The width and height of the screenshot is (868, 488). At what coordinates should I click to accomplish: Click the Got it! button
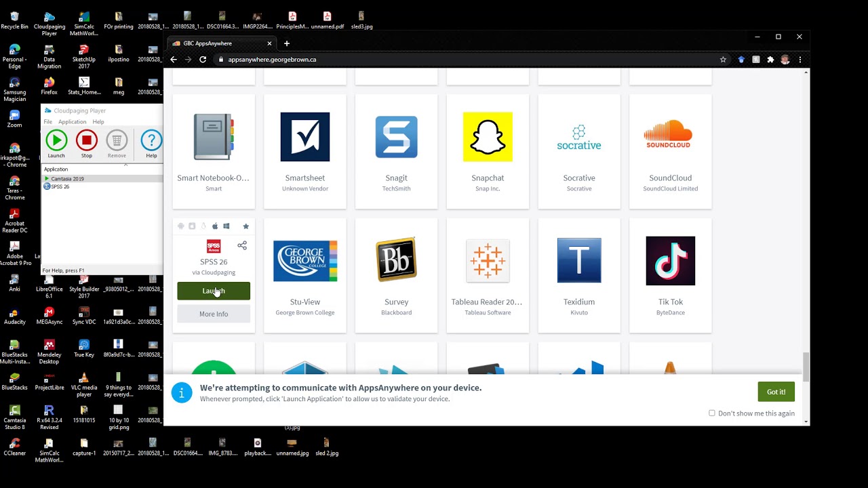click(776, 392)
